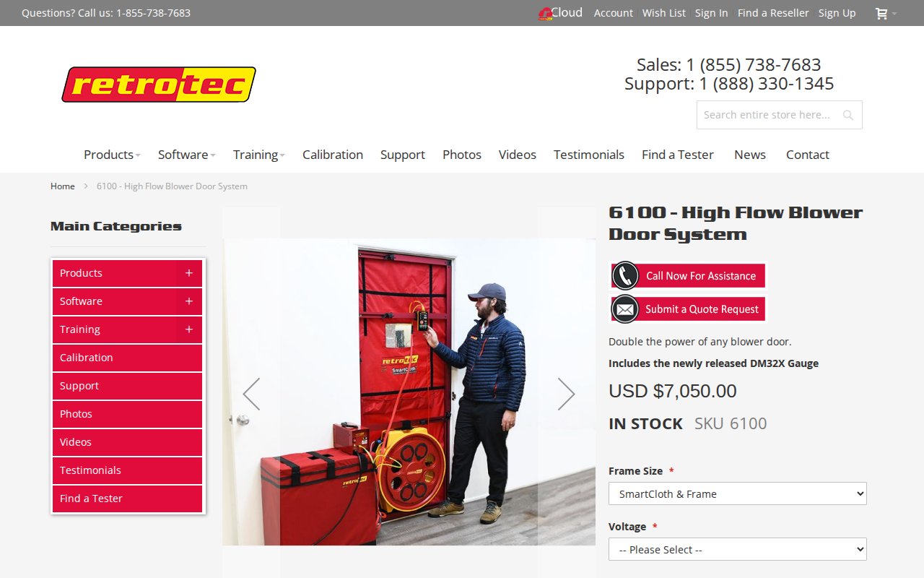Click the Home breadcrumb link
The image size is (924, 578).
(x=63, y=186)
